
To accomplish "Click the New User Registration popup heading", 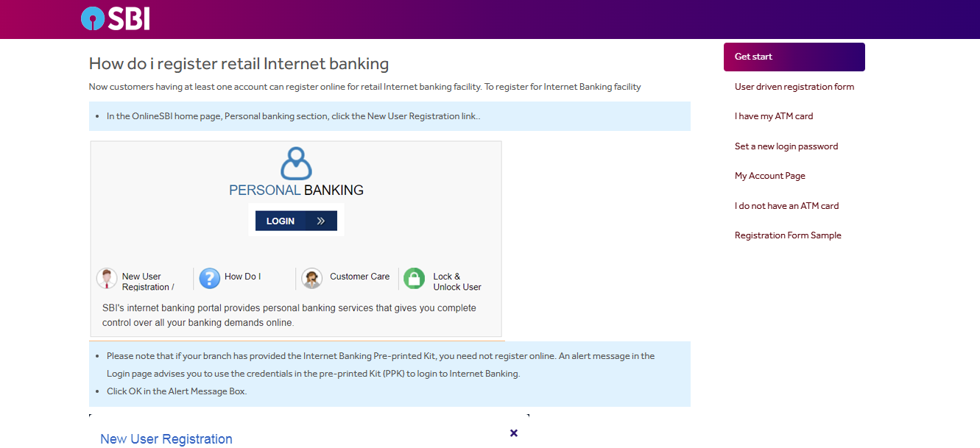I will click(166, 439).
